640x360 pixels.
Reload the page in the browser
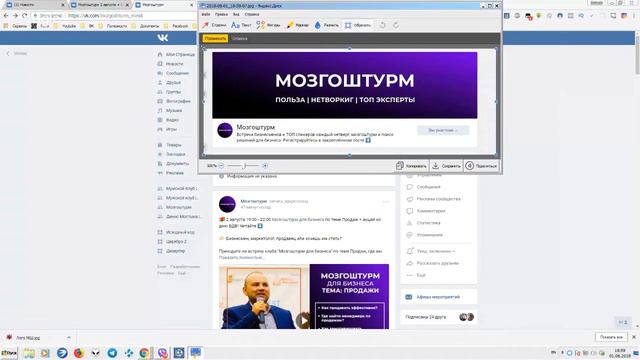tap(24, 16)
